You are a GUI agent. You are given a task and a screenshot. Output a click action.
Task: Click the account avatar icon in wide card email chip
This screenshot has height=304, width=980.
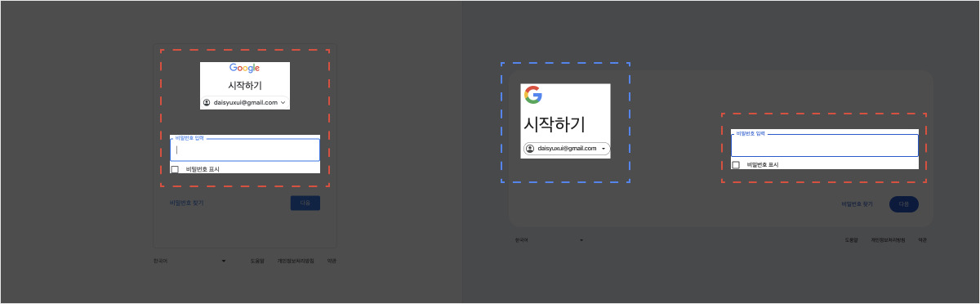530,149
